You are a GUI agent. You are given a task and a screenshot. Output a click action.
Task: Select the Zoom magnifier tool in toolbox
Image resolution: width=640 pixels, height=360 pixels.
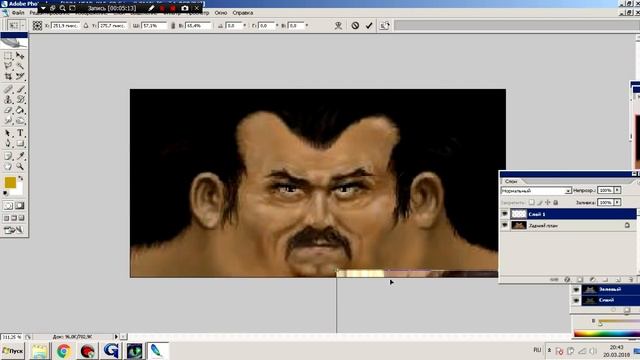[20, 167]
